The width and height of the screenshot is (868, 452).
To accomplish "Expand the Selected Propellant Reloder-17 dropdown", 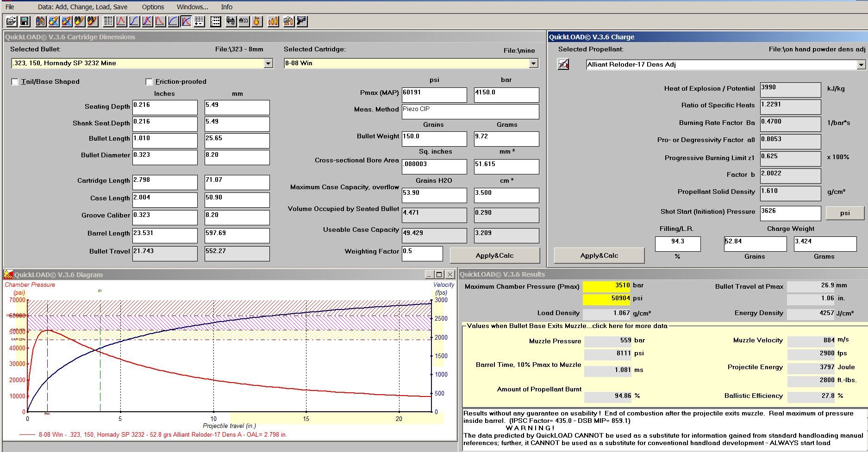I will click(861, 65).
